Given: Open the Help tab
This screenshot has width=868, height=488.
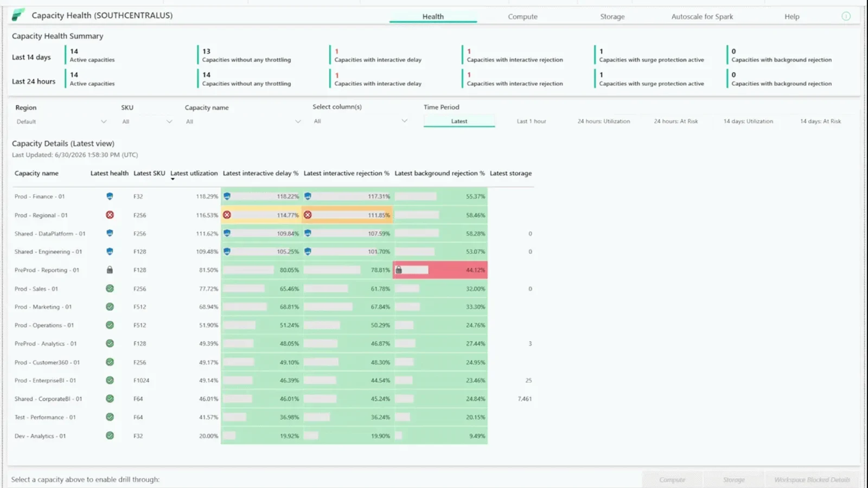Looking at the screenshot, I should click(792, 17).
